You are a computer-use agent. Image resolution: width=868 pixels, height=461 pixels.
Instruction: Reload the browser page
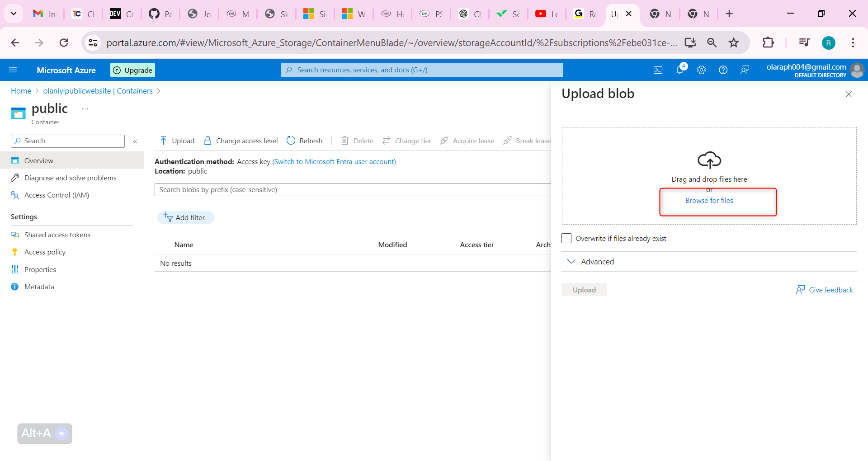pyautogui.click(x=64, y=42)
